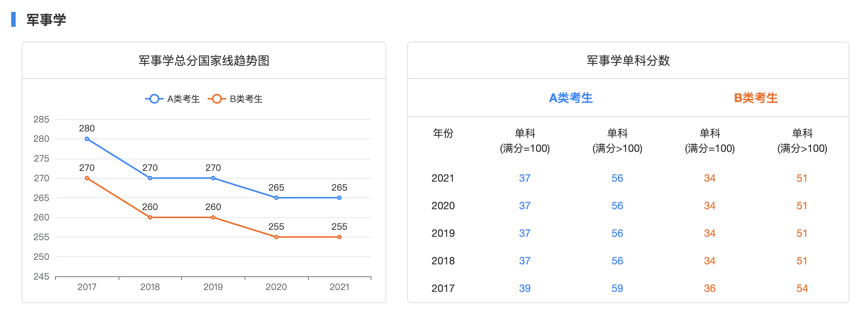Click the 年份 column header
The height and width of the screenshot is (315, 868).
(443, 133)
